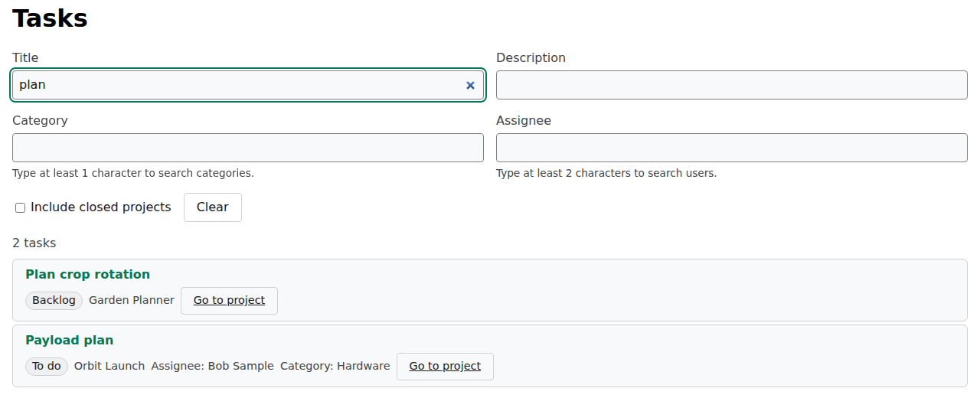Screen dimensions: 980x398
Task: Open the Assignee search combo box
Action: (732, 148)
